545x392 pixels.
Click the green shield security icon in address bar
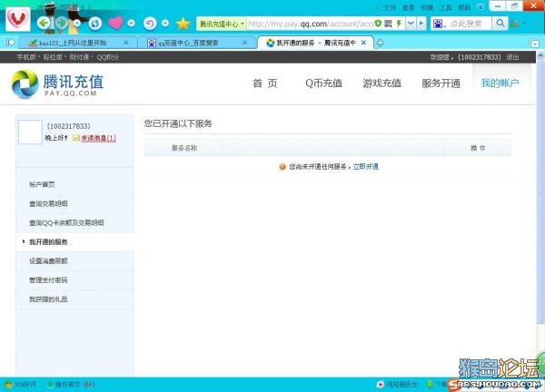[378, 24]
